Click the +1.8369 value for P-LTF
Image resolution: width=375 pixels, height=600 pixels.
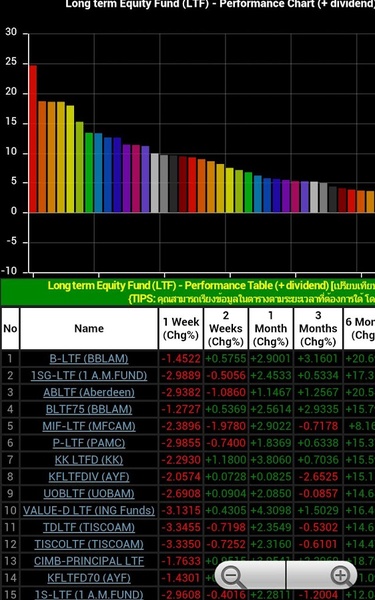271,443
